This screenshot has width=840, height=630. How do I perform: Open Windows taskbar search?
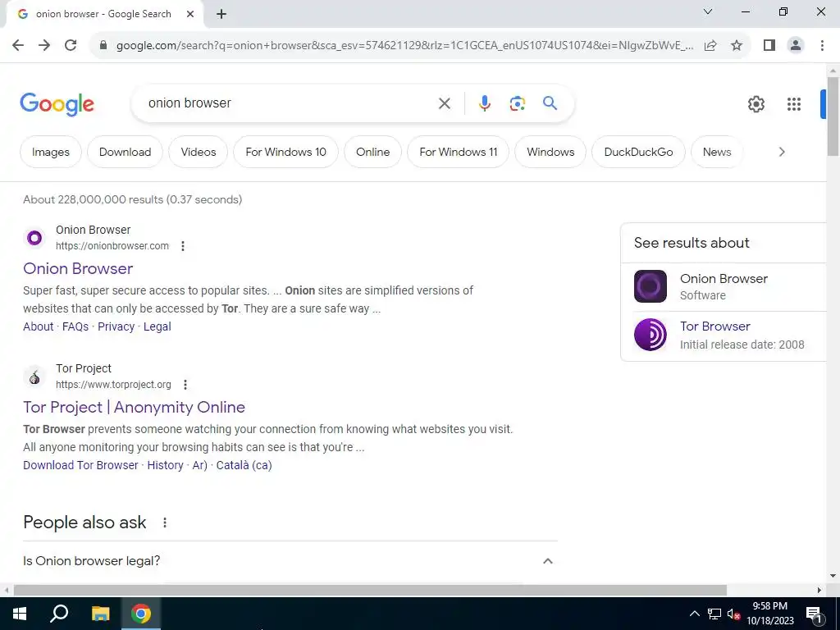coord(59,614)
